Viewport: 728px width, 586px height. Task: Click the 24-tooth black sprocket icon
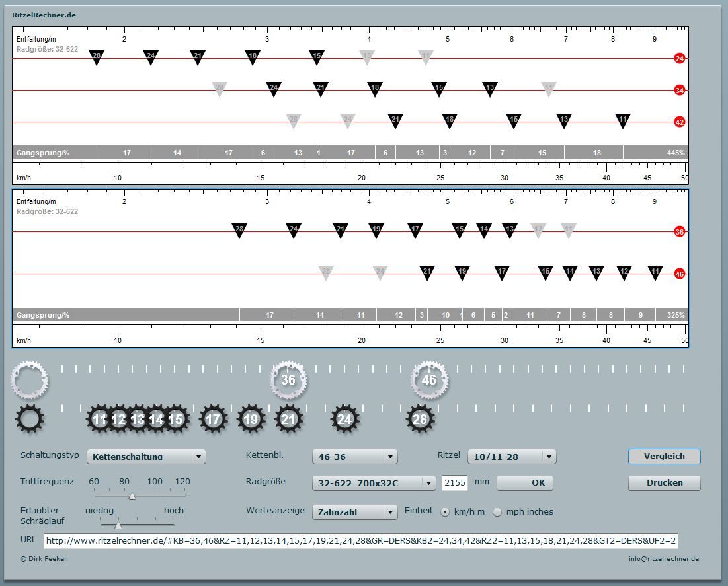[x=344, y=419]
